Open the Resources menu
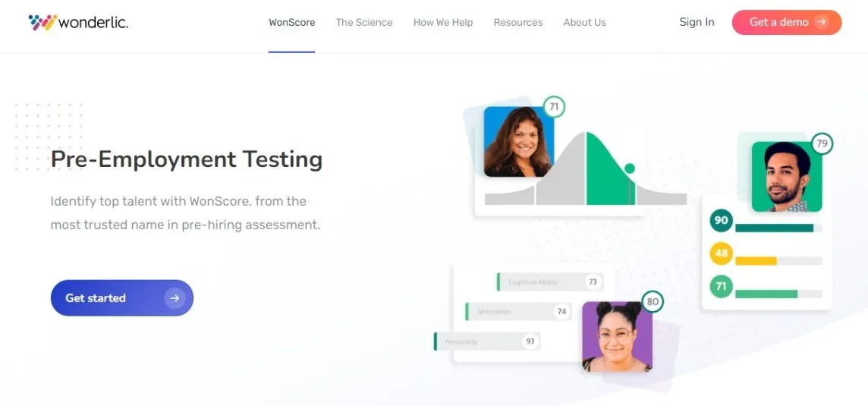The width and height of the screenshot is (868, 406). 518,23
